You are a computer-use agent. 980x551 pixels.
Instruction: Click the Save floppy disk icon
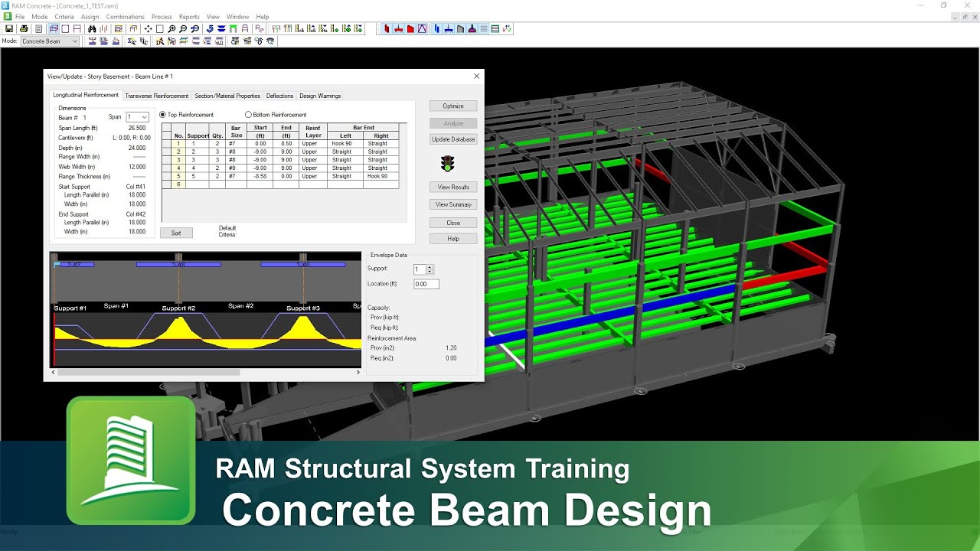click(x=9, y=29)
